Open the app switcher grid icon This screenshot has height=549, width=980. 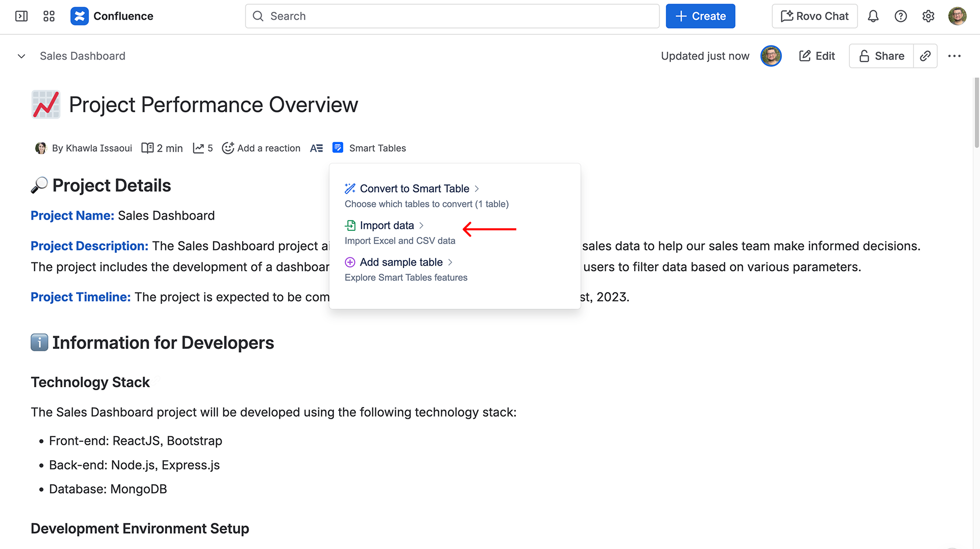(49, 16)
